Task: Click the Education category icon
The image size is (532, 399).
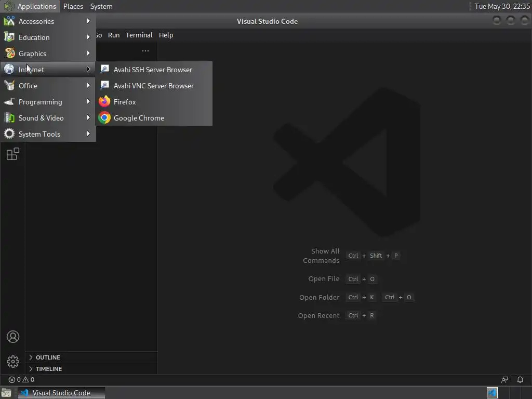Action: click(x=9, y=37)
